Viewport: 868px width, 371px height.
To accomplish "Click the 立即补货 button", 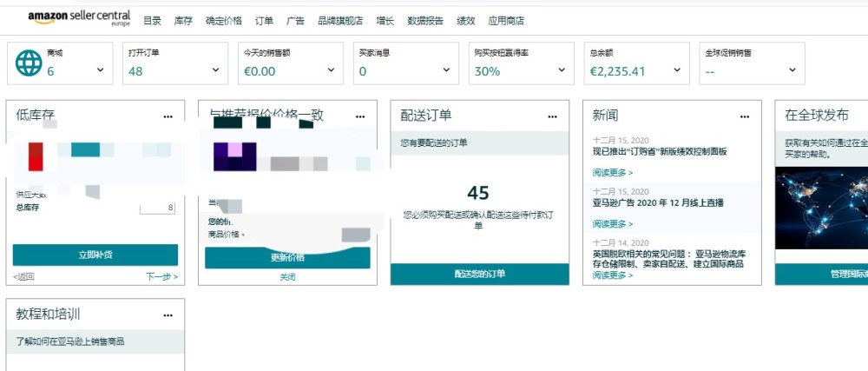I will click(x=95, y=255).
